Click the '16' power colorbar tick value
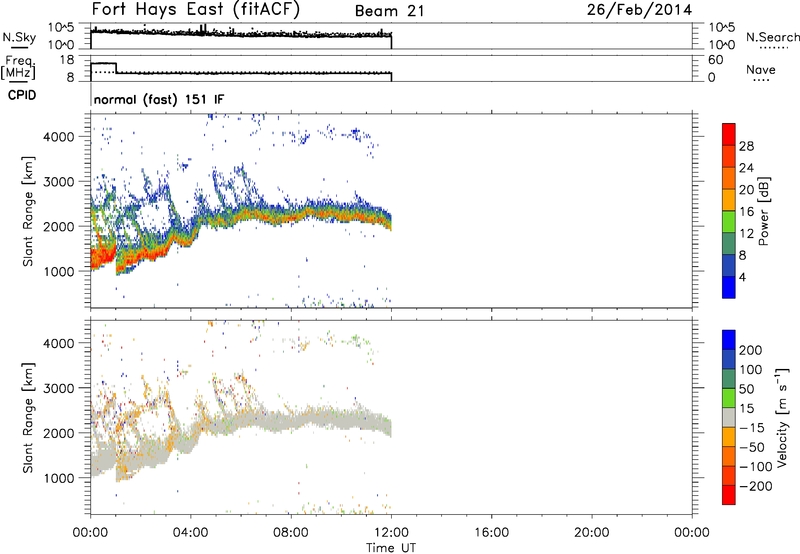This screenshot has width=800, height=554. (746, 212)
